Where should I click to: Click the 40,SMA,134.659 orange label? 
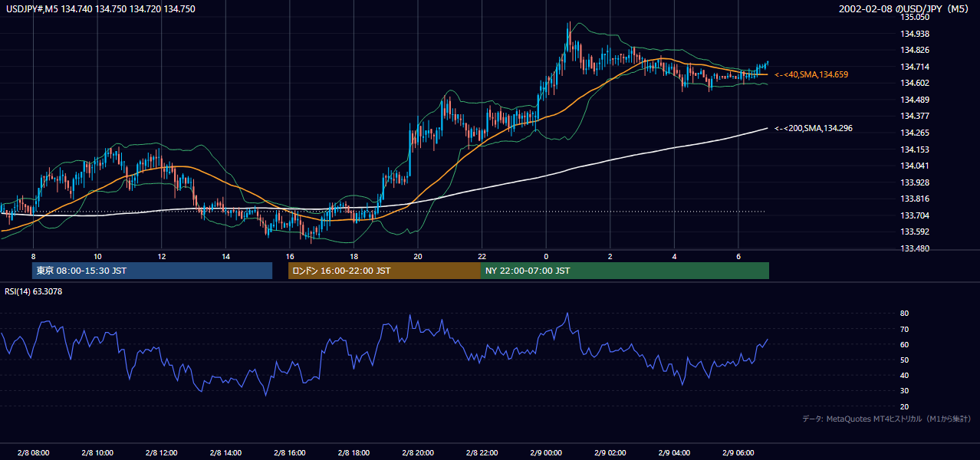click(811, 74)
